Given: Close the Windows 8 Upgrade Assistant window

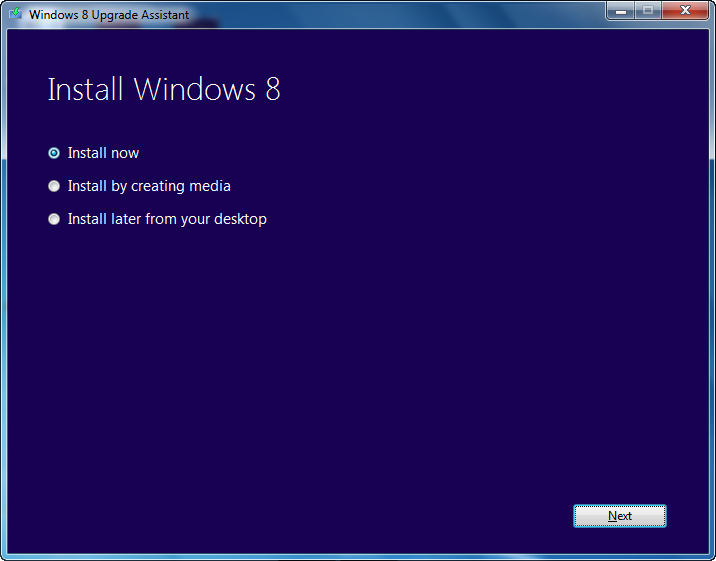Looking at the screenshot, I should point(685,10).
